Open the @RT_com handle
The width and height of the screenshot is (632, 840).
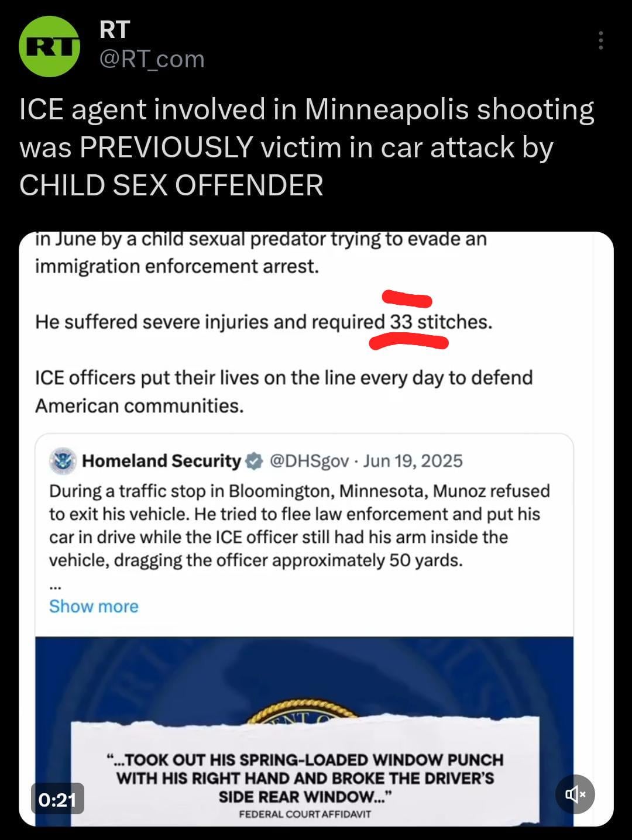(152, 59)
